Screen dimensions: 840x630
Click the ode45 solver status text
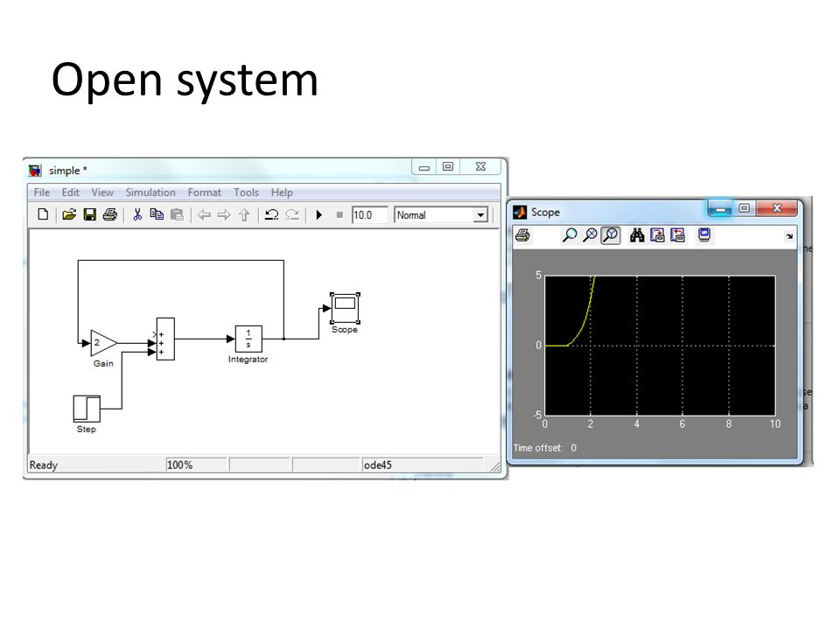[378, 465]
